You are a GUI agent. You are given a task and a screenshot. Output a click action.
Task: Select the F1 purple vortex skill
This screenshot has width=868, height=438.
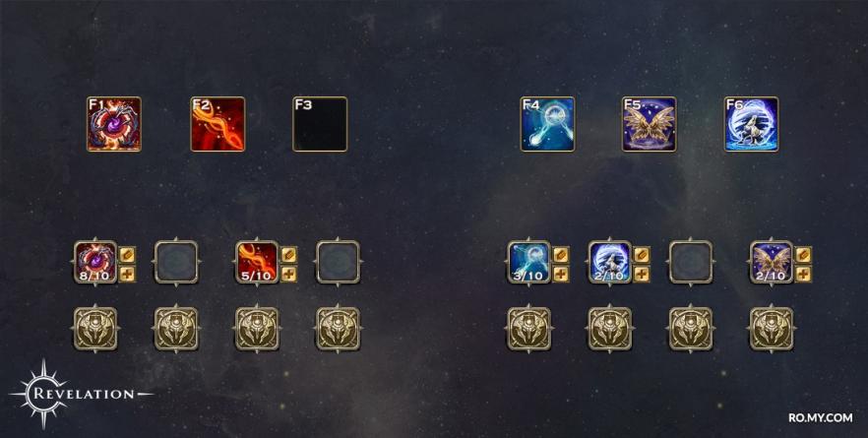click(x=114, y=124)
